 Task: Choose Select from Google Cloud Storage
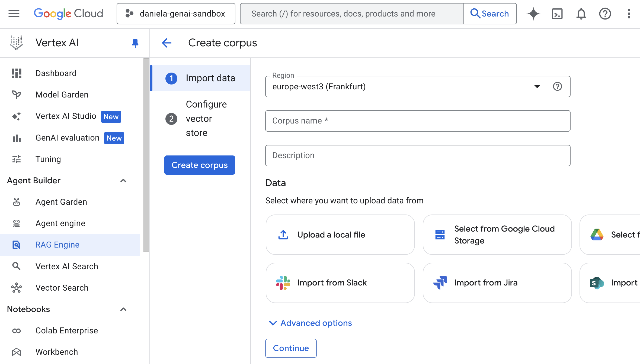[x=497, y=235]
